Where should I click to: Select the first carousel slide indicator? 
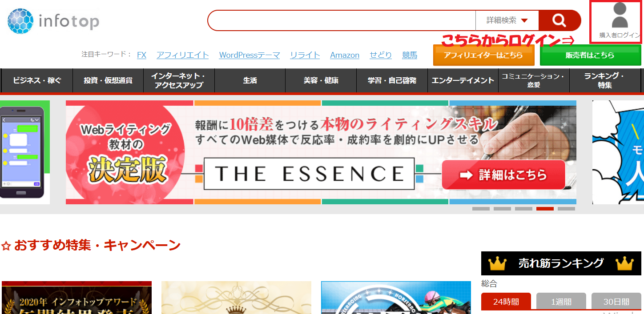point(481,209)
